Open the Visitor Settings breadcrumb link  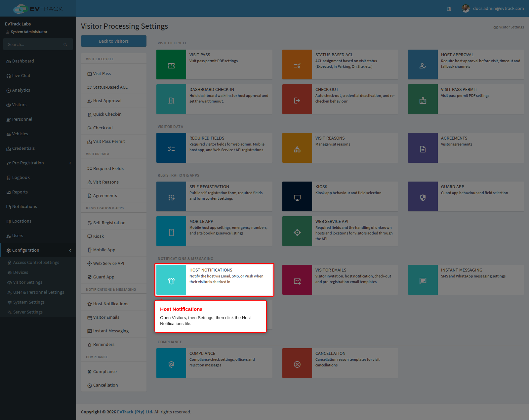(x=509, y=27)
